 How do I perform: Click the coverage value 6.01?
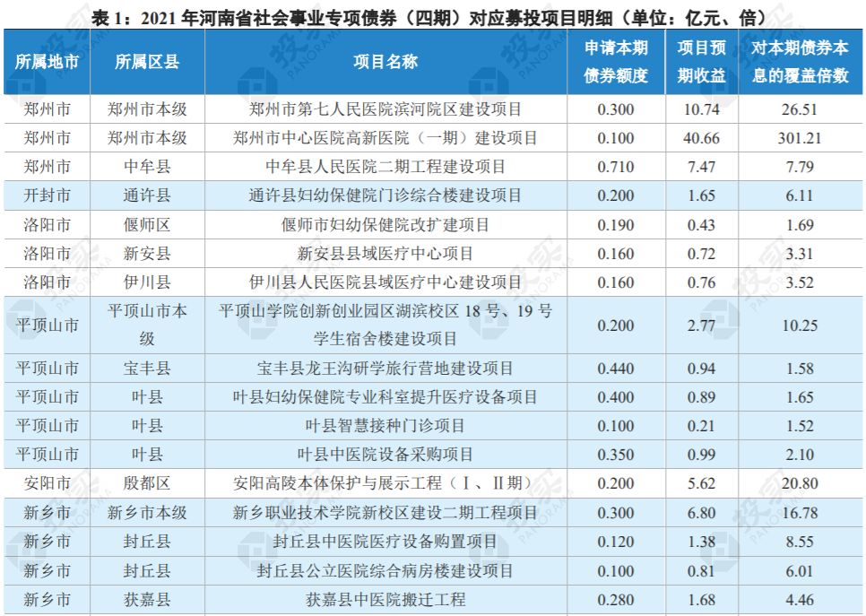800,570
